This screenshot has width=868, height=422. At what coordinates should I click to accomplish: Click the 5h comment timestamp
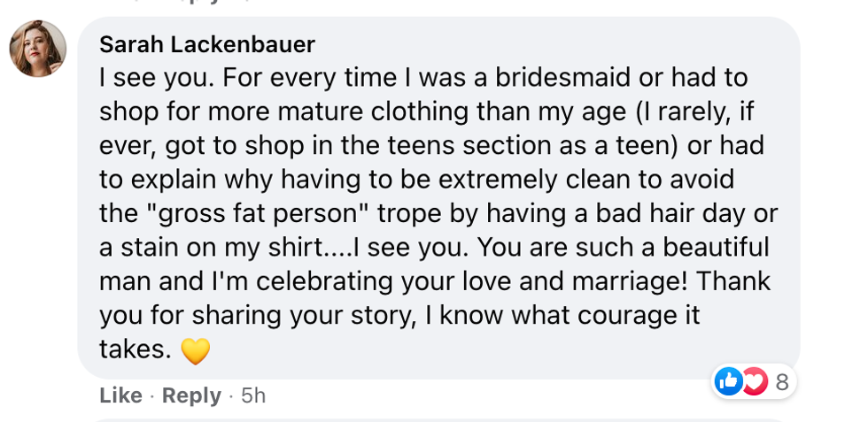253,395
